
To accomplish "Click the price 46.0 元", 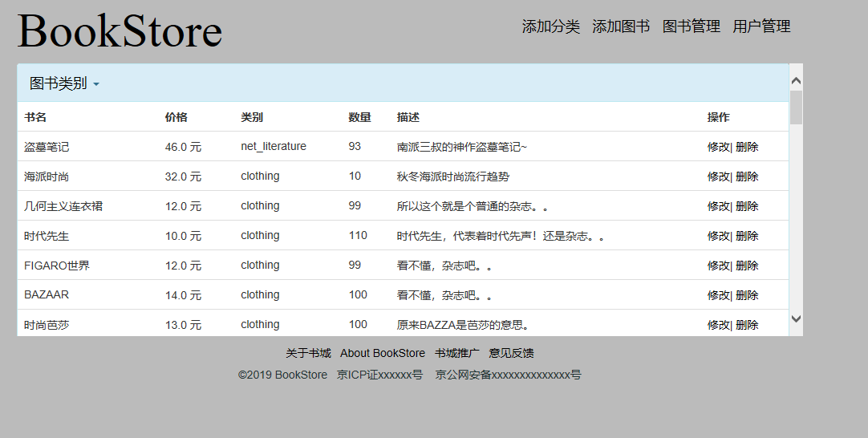I will pos(183,147).
